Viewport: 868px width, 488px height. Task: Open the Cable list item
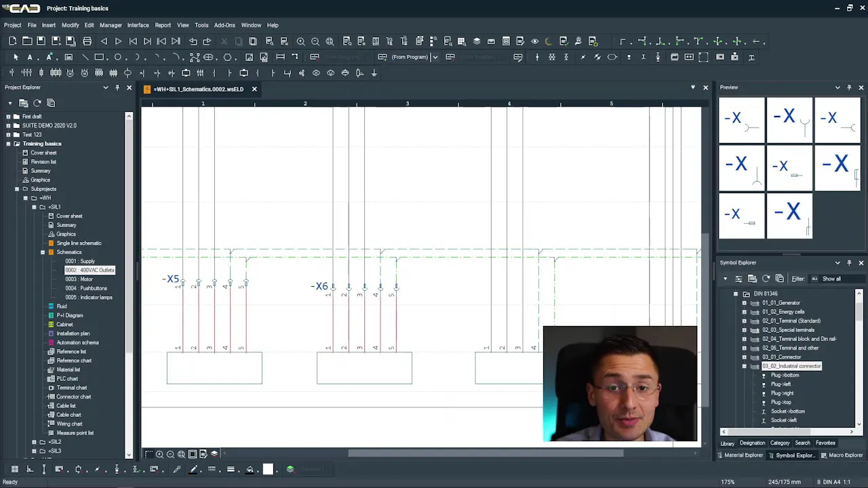coord(66,406)
